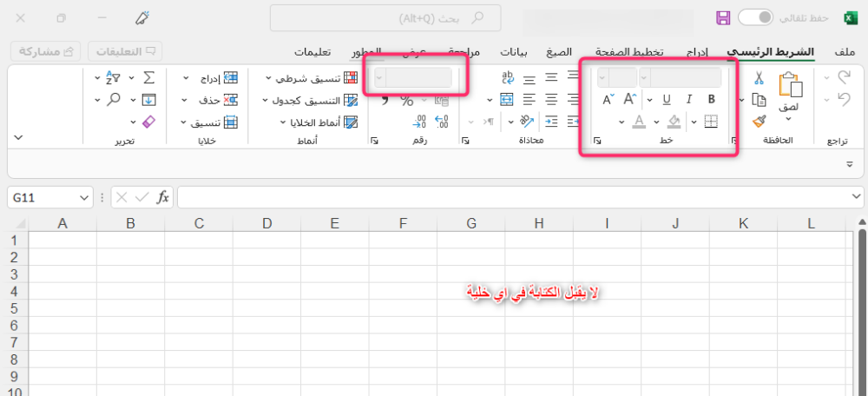
Task: Pick the fill color bucket swatch
Action: 674,122
